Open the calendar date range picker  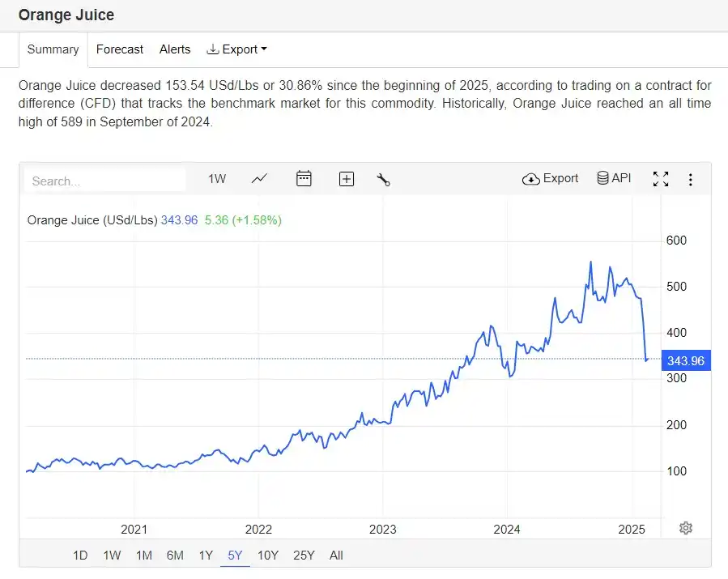click(304, 179)
